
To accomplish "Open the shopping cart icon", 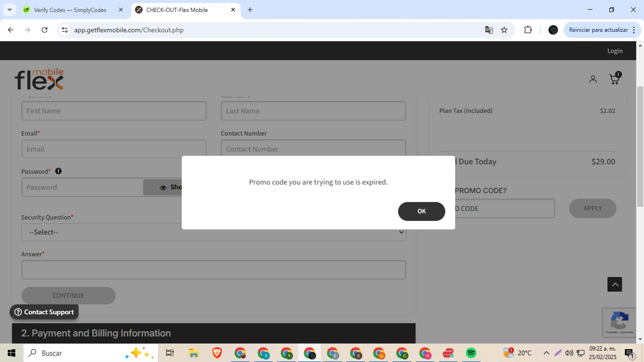I will coord(615,79).
